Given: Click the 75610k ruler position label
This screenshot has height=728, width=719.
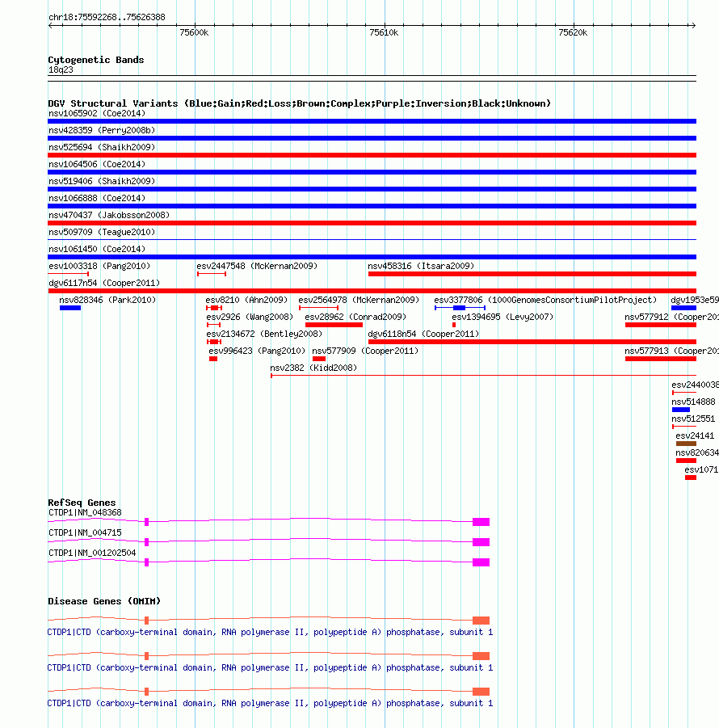Looking at the screenshot, I should 384,32.
